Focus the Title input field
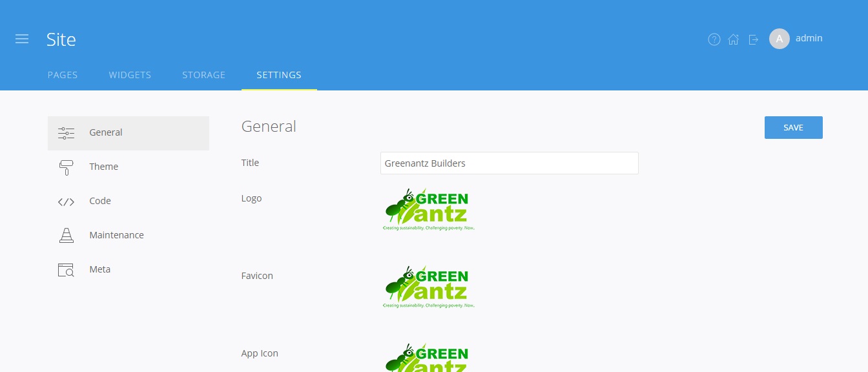This screenshot has height=372, width=868. 510,163
